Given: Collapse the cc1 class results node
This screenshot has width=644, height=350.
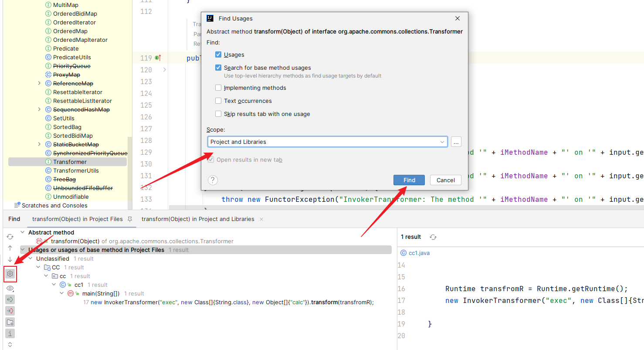Looking at the screenshot, I should click(x=54, y=285).
